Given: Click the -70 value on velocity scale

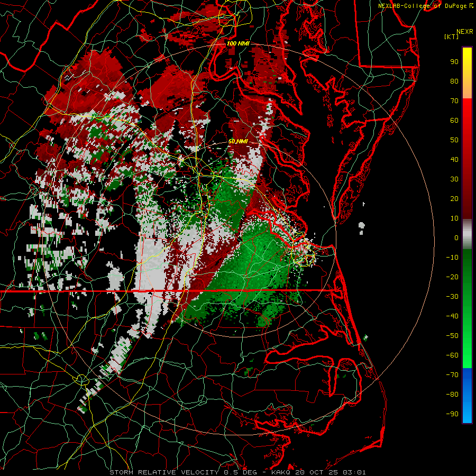Looking at the screenshot, I should pyautogui.click(x=452, y=375).
